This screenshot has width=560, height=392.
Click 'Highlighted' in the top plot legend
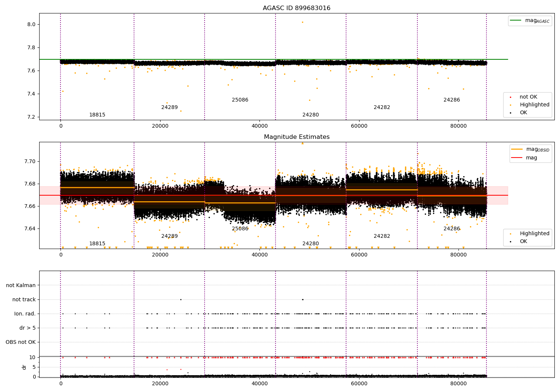tap(535, 105)
